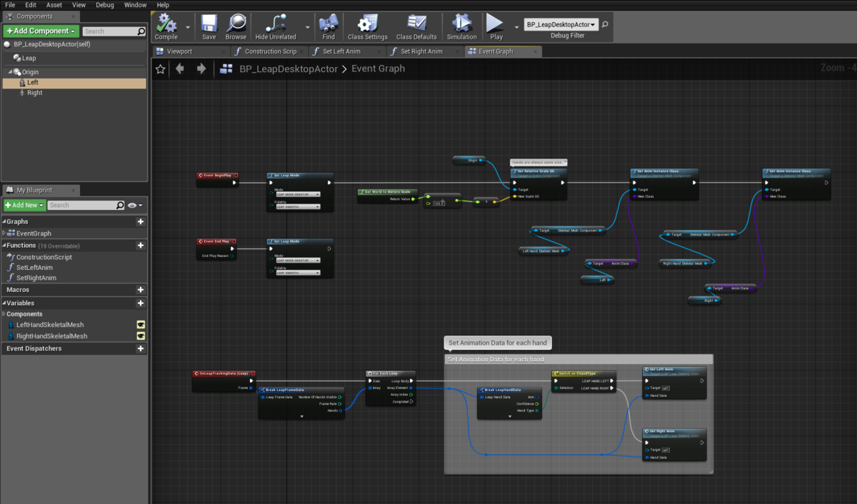Save the blueprint using the Save toolbar icon

(209, 24)
